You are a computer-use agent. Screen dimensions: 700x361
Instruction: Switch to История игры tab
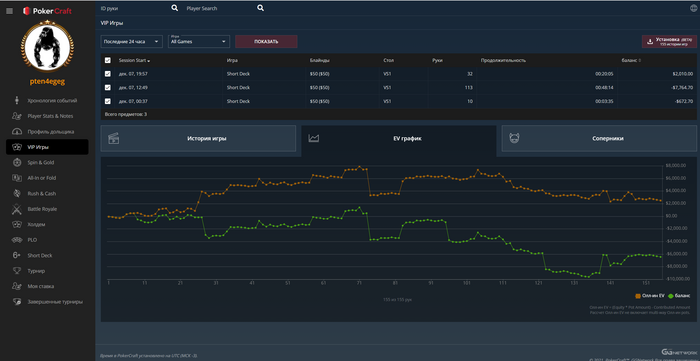click(x=198, y=138)
